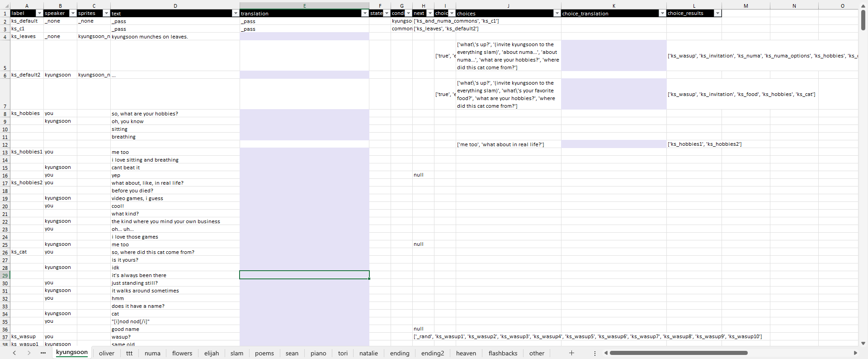Expand the translation column filter dropdown

pyautogui.click(x=365, y=14)
